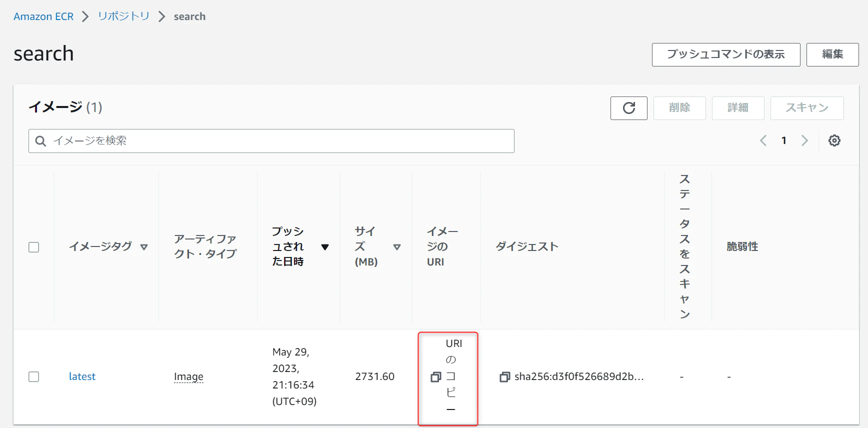Click page number 1 in pagination
This screenshot has height=428, width=868.
click(x=784, y=140)
